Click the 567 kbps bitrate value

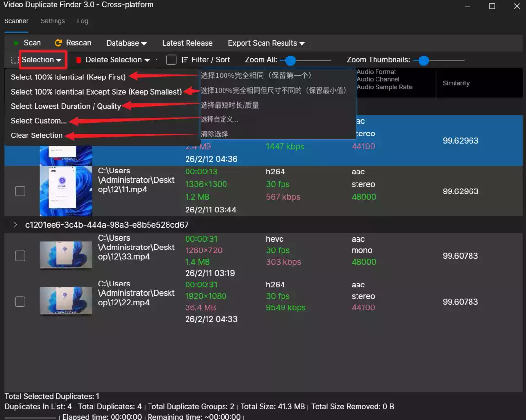(x=283, y=197)
